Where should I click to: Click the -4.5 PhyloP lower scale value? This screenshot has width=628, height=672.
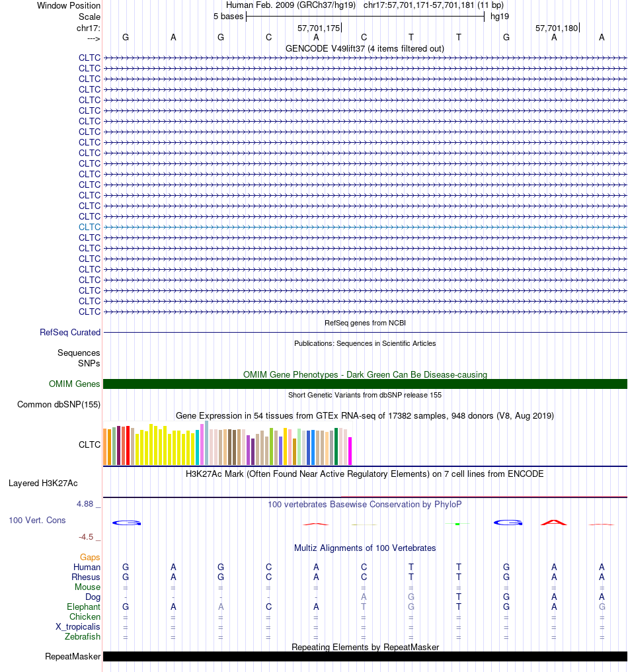[86, 537]
